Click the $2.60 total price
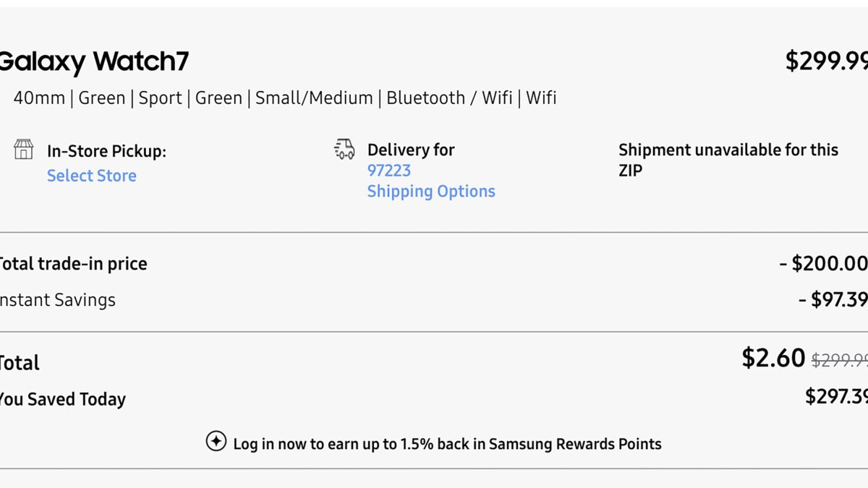Viewport: 868px width, 488px height. point(773,358)
